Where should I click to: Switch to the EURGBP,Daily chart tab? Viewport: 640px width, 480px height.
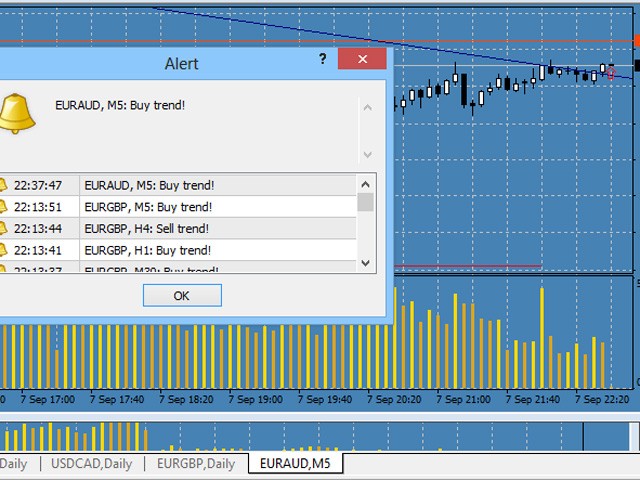click(196, 464)
